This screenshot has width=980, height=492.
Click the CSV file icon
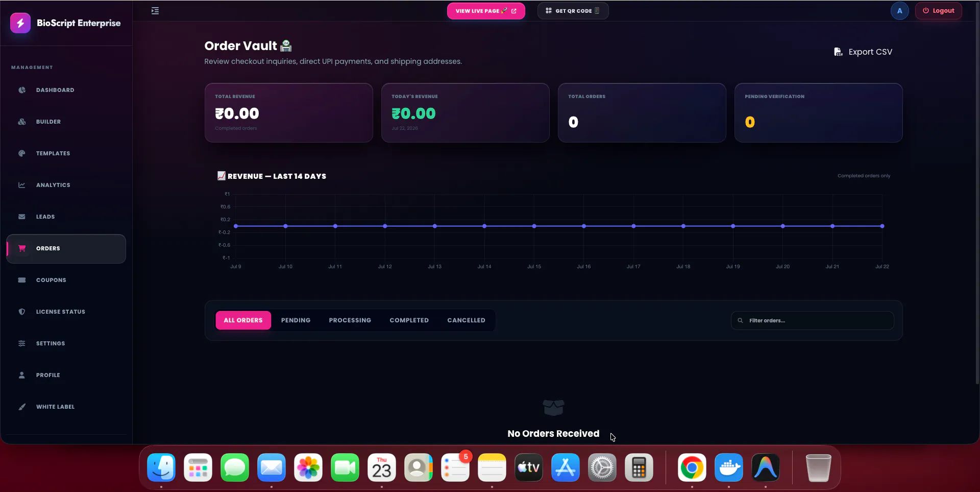tap(838, 52)
